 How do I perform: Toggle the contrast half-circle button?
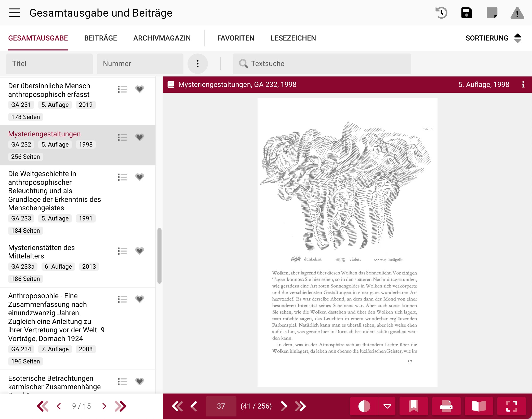point(364,406)
